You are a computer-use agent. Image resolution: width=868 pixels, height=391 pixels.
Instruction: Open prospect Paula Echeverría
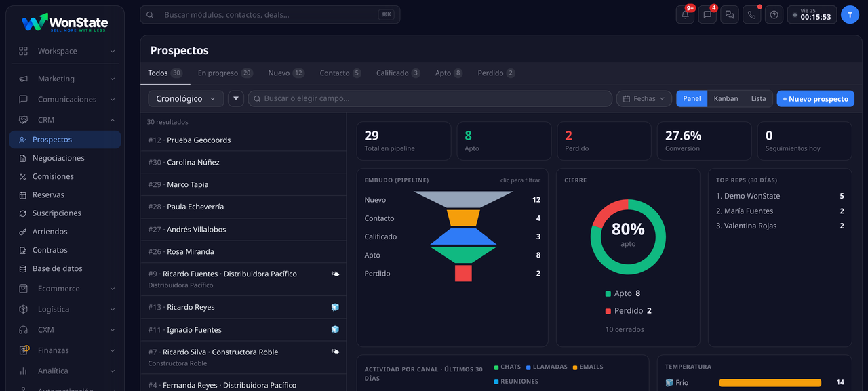243,207
